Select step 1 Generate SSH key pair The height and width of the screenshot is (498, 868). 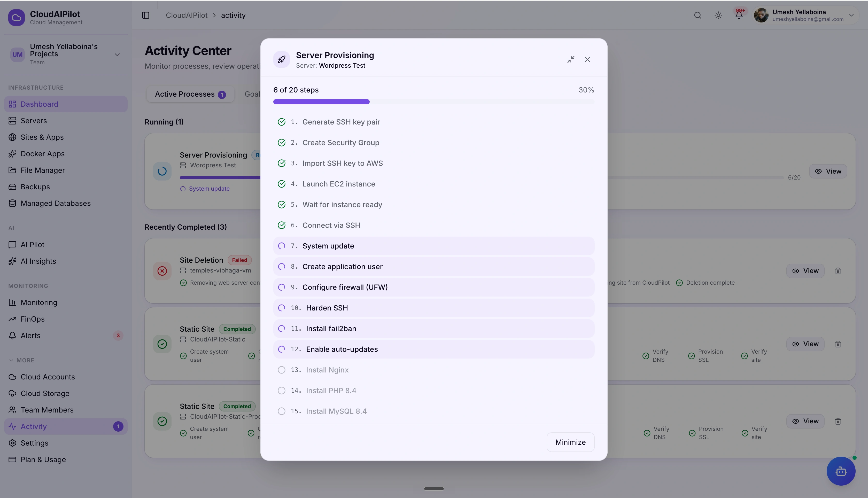click(434, 122)
